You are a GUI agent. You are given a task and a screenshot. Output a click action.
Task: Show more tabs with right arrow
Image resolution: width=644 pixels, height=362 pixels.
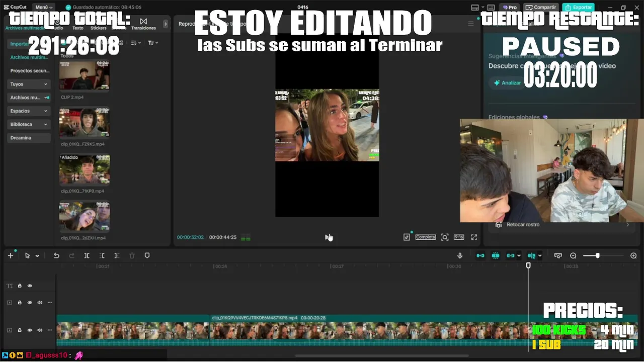pos(166,24)
